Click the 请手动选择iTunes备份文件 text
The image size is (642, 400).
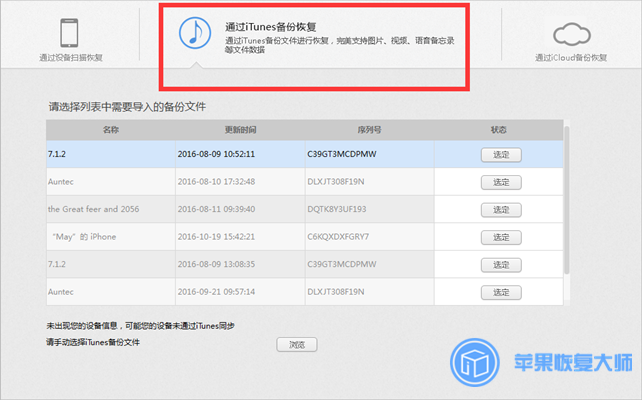coord(93,342)
